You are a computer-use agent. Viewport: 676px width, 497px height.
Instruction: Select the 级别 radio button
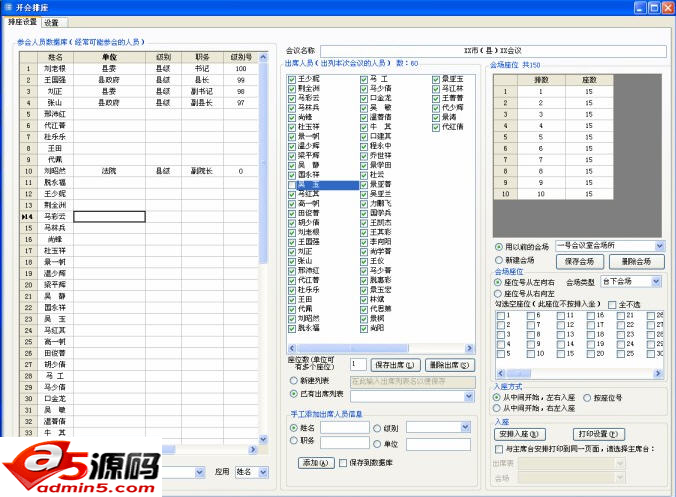coord(377,428)
